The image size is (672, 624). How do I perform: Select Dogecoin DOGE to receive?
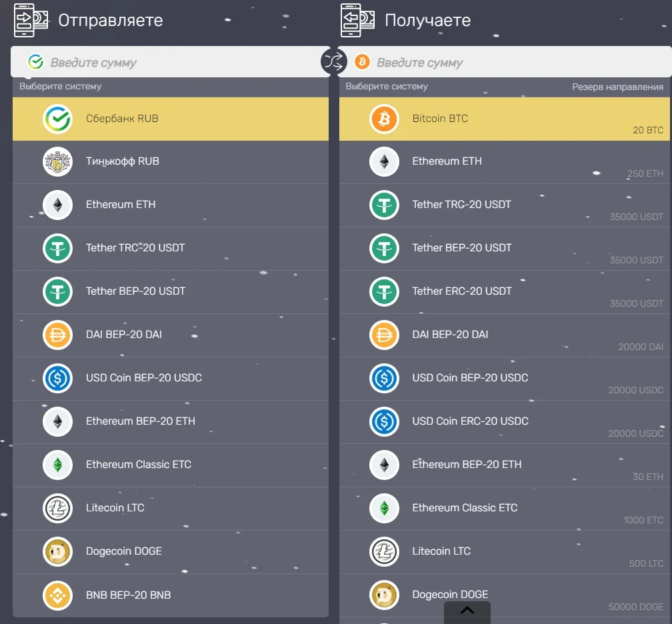point(505,595)
